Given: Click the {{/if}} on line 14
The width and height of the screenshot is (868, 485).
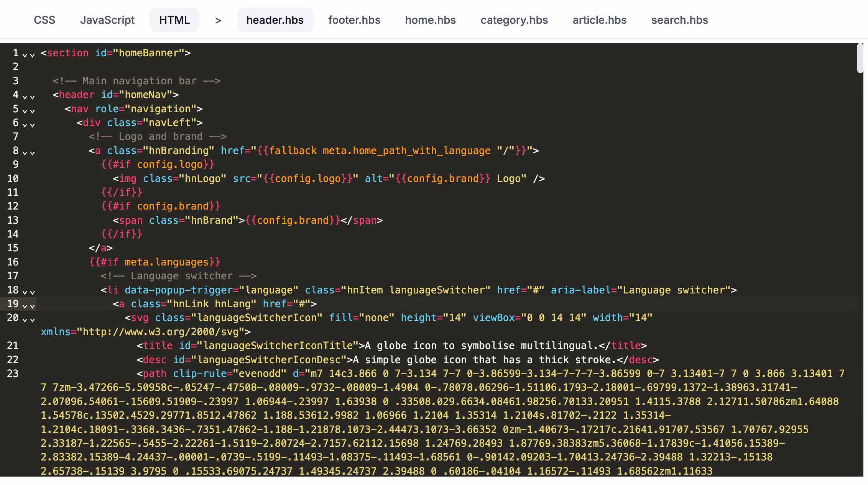Looking at the screenshot, I should tap(122, 234).
